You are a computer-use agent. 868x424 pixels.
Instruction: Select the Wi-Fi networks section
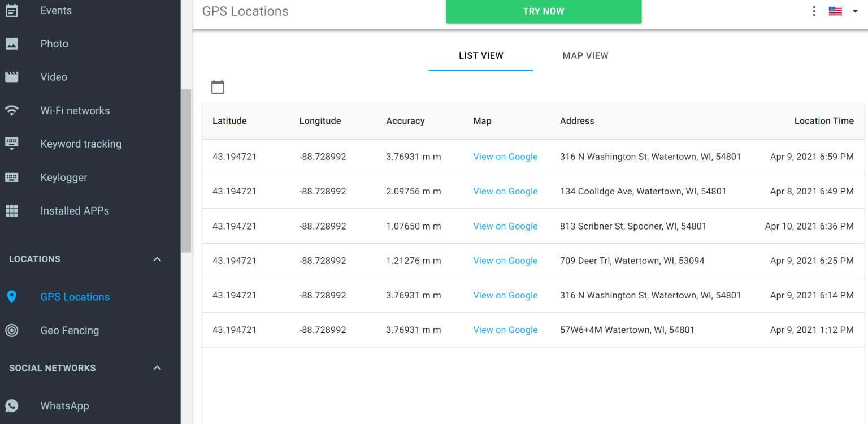click(x=75, y=110)
